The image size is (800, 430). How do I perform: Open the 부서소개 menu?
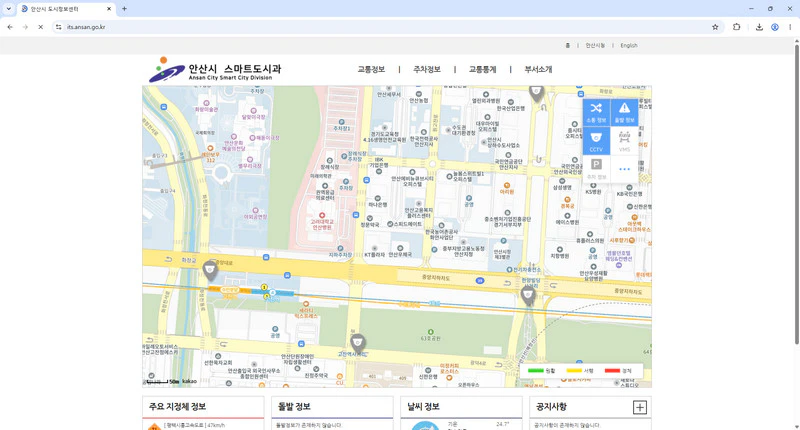tap(538, 69)
